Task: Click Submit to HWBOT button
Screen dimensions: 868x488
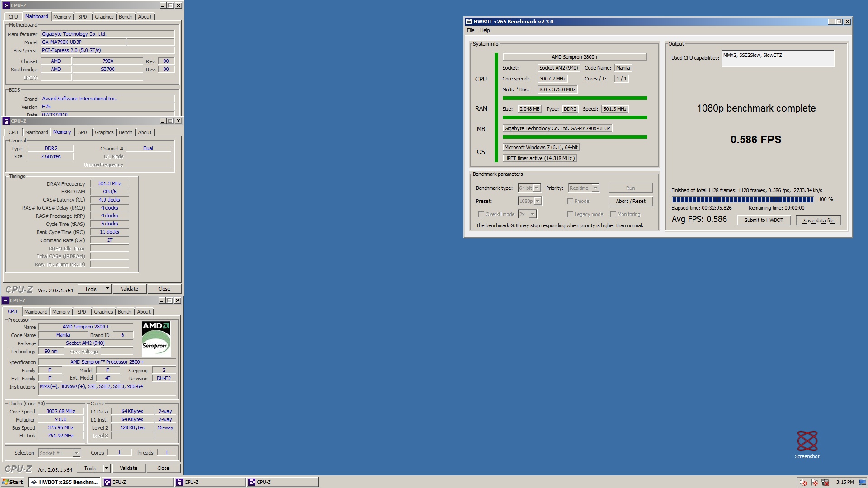Action: (x=764, y=220)
